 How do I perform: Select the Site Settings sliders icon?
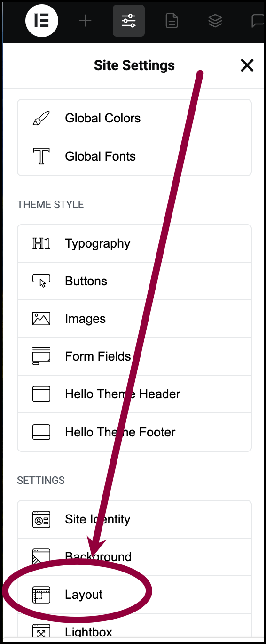tap(128, 21)
